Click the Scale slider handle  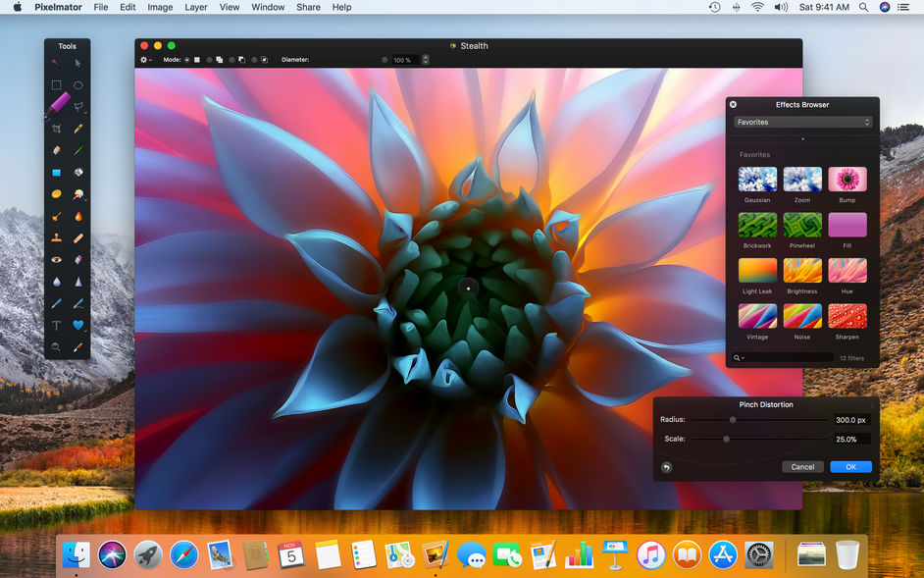click(x=727, y=439)
